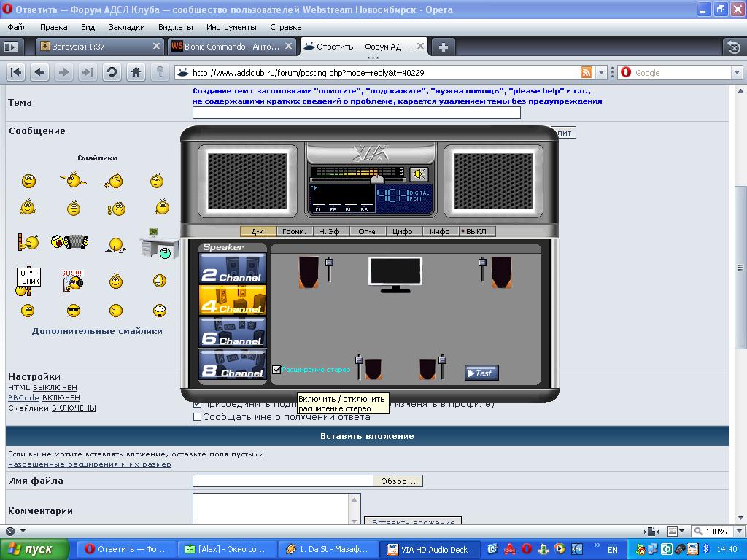Viewport: 747px width, 560px height.
Task: Insert the SOS smiley
Action: tap(73, 281)
